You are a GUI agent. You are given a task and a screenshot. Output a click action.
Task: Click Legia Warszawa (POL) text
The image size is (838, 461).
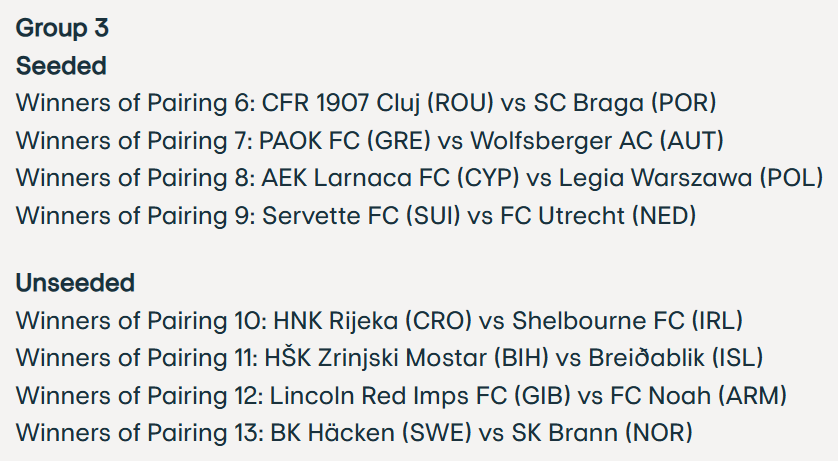pyautogui.click(x=691, y=178)
